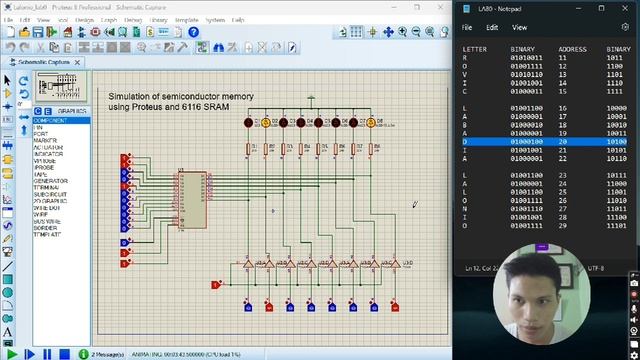The height and width of the screenshot is (360, 640).
Task: Select the Generator Mode sine icon
Action: [7, 225]
